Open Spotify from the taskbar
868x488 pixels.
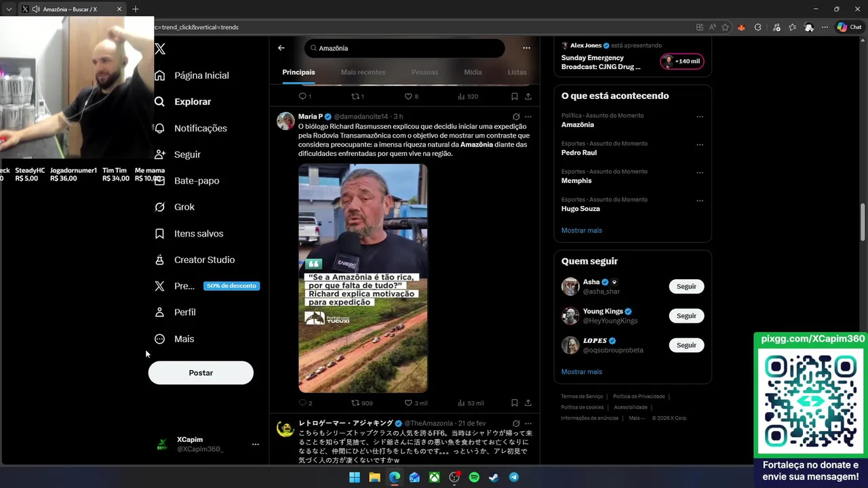pyautogui.click(x=474, y=477)
